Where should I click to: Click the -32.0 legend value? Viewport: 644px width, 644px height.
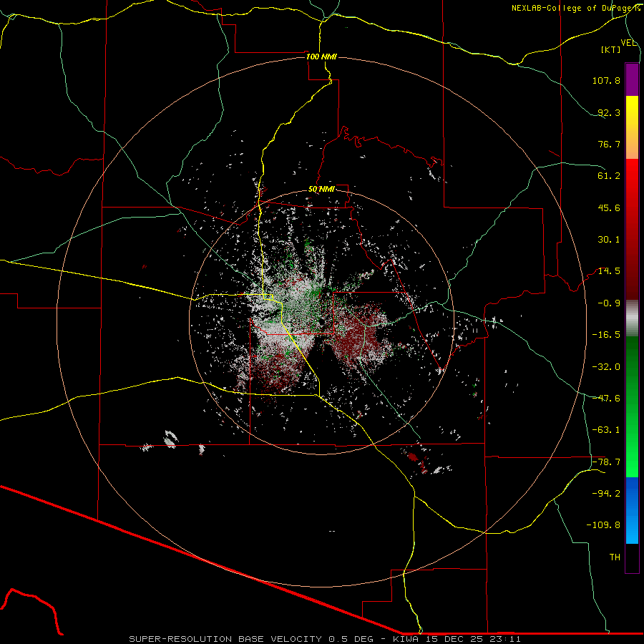click(x=606, y=367)
